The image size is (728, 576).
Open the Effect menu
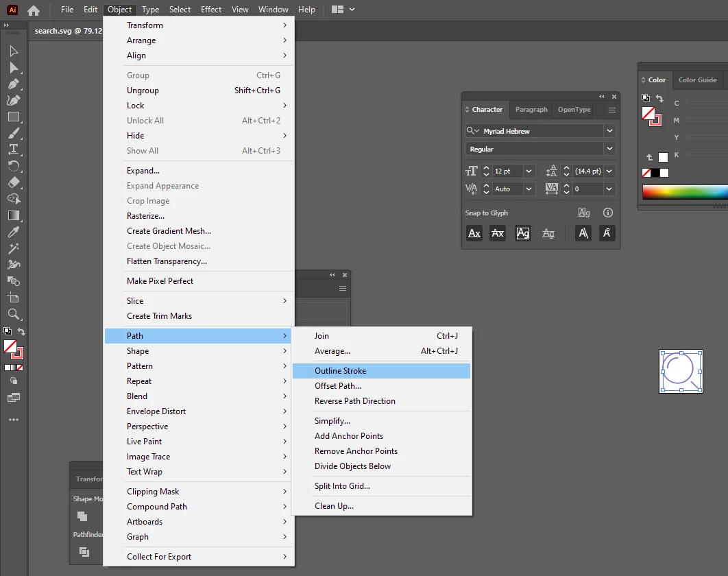(x=210, y=10)
